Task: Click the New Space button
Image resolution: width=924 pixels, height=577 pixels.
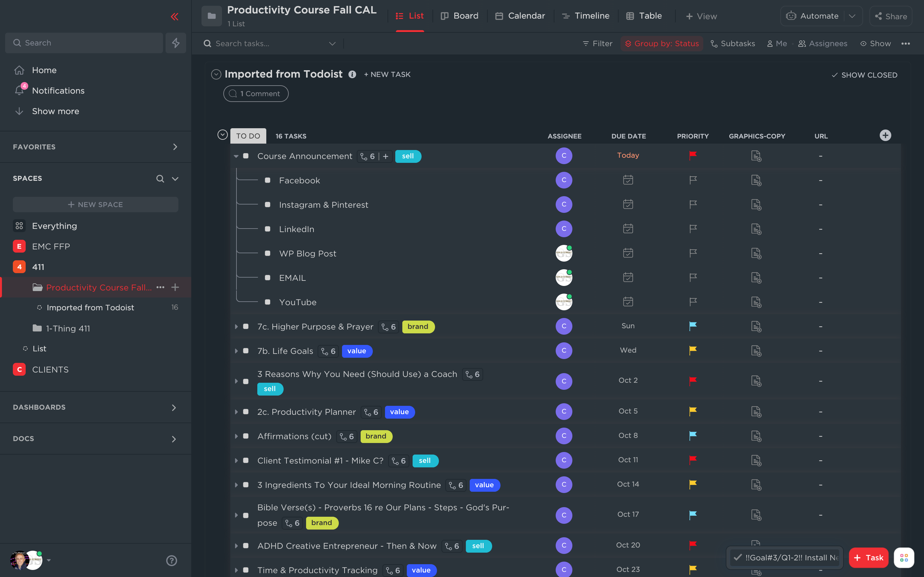Action: tap(96, 205)
